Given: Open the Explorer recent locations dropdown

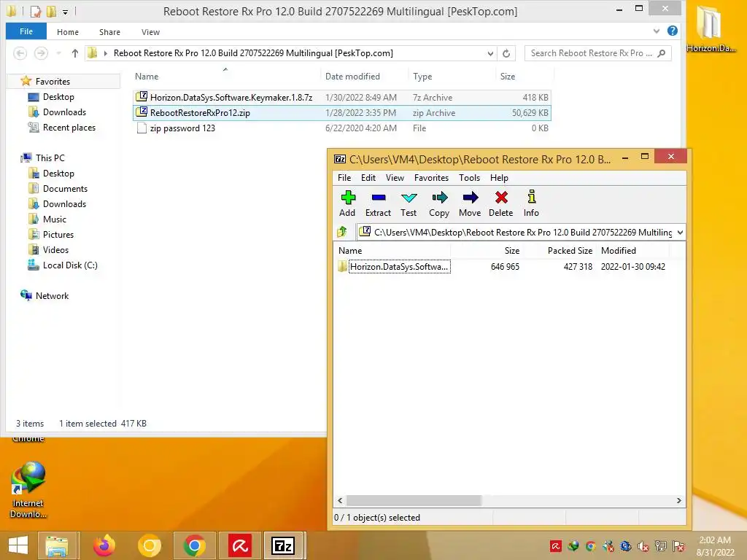Looking at the screenshot, I should pyautogui.click(x=58, y=53).
